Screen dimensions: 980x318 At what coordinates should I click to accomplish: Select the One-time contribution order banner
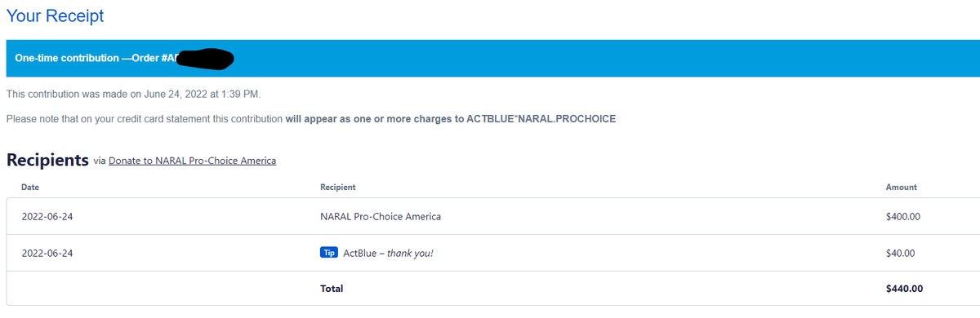(490, 58)
